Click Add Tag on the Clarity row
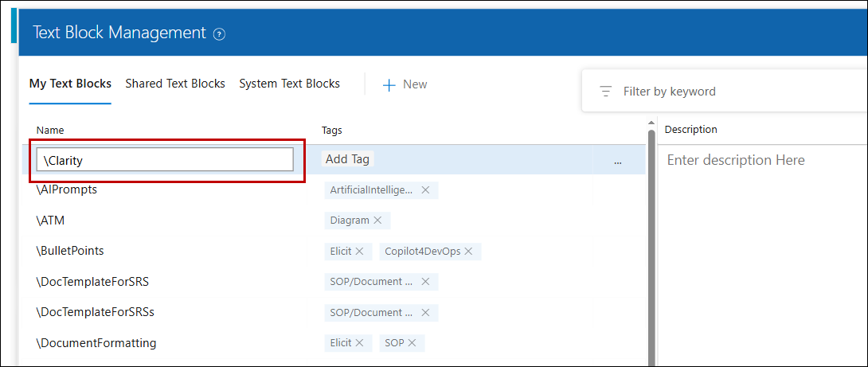 pos(347,159)
